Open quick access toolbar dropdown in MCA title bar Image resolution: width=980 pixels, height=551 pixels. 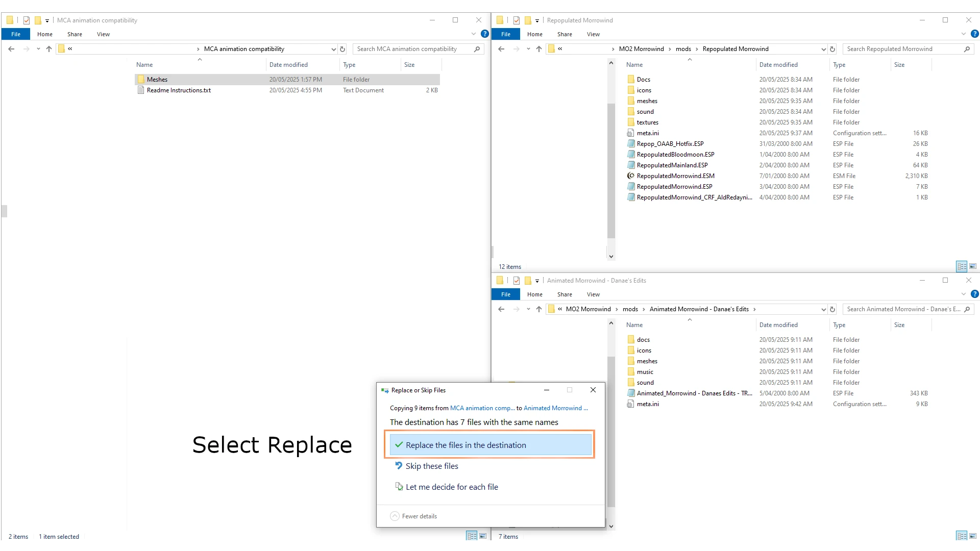[x=47, y=21]
